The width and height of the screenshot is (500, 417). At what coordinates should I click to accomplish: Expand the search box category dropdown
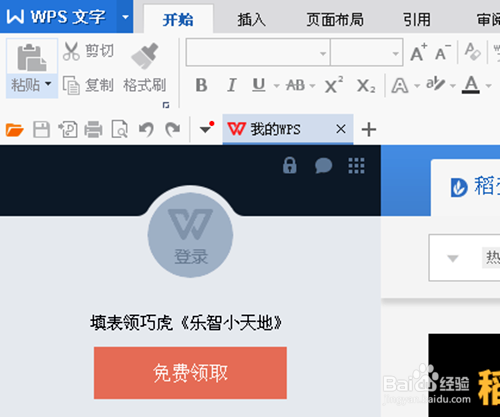click(453, 258)
